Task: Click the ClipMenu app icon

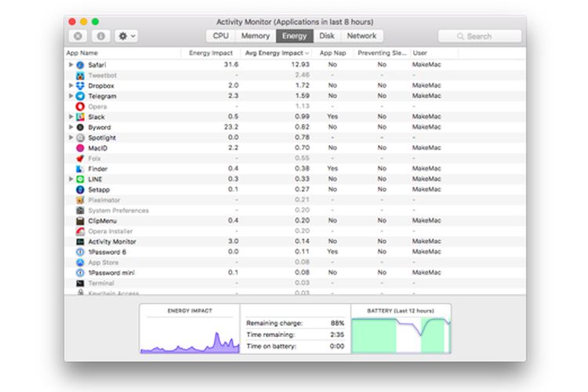Action: click(80, 220)
